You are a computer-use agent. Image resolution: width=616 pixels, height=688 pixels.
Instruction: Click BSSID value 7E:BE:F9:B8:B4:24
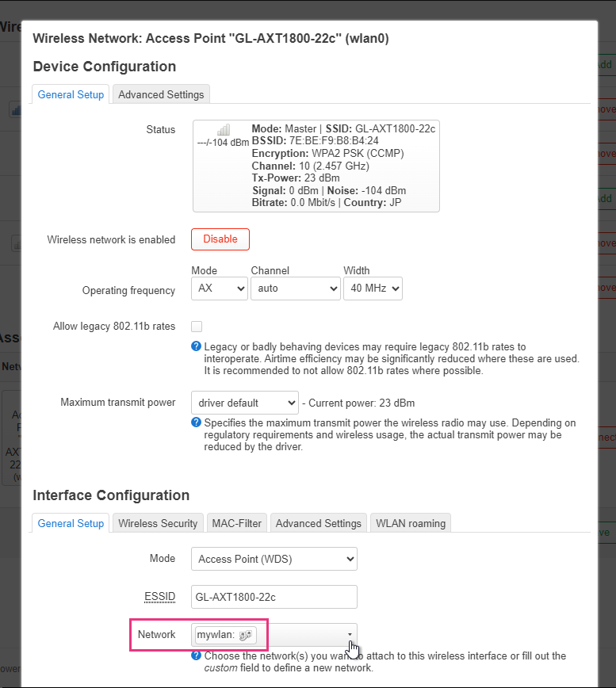pos(334,141)
